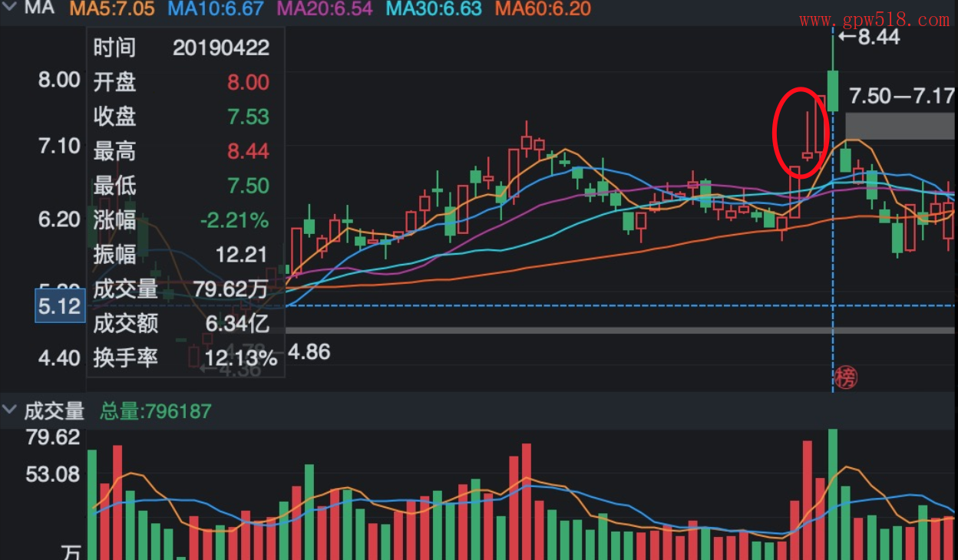Click the highlighted 5.12 price axis tag
This screenshot has width=958, height=560.
coord(60,307)
